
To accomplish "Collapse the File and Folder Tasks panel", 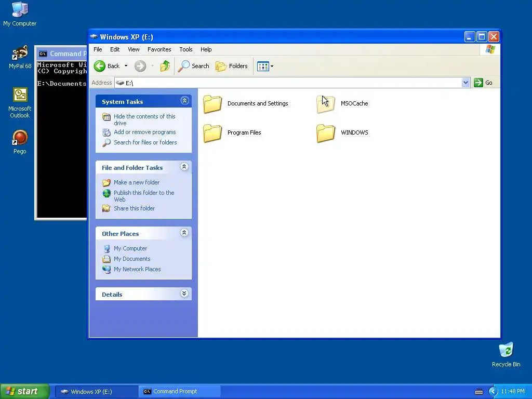I will click(184, 167).
